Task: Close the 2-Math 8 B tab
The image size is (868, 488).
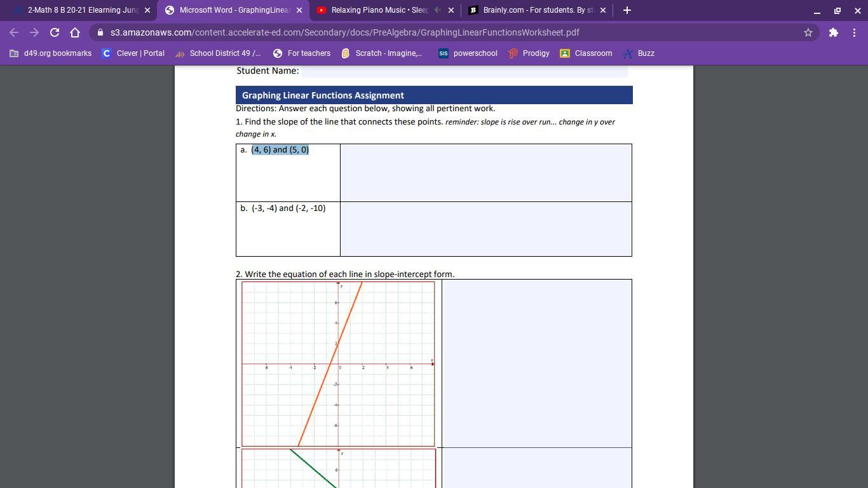Action: (x=147, y=10)
